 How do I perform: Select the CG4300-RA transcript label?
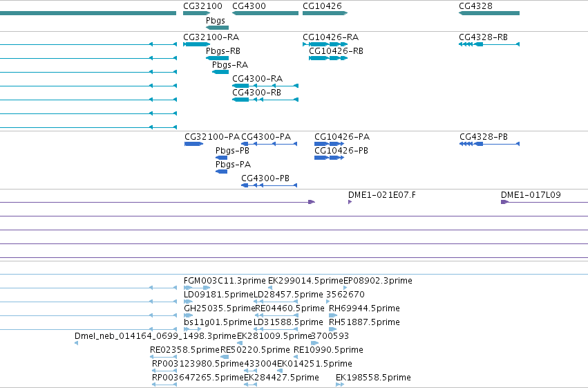[257, 79]
